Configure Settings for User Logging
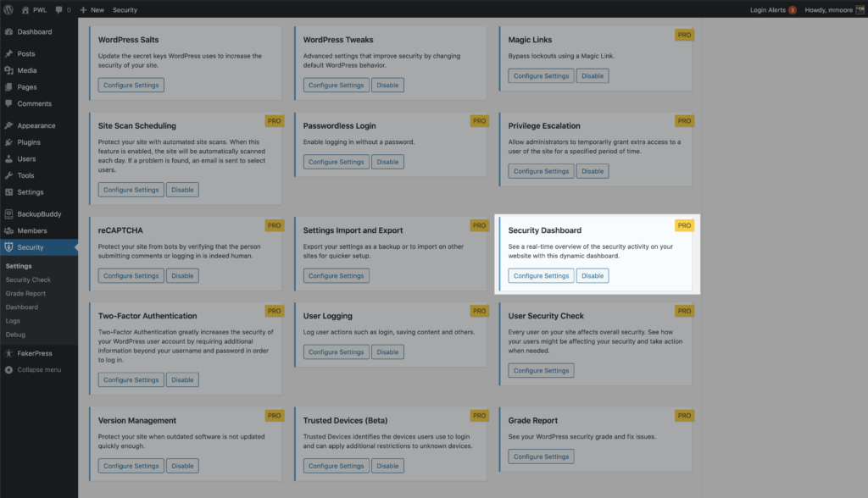This screenshot has width=868, height=498. click(336, 352)
